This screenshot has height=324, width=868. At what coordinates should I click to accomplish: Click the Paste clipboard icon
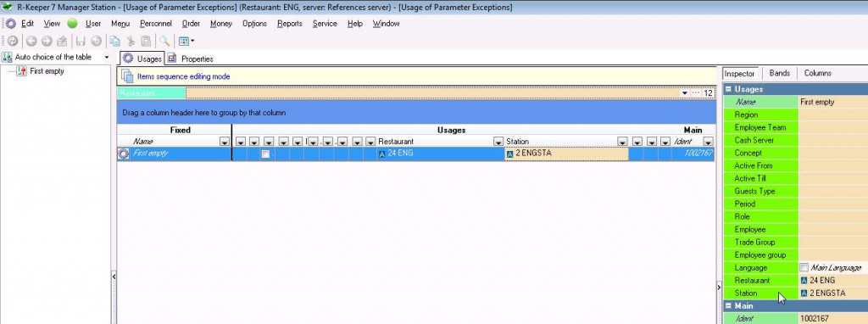[146, 41]
